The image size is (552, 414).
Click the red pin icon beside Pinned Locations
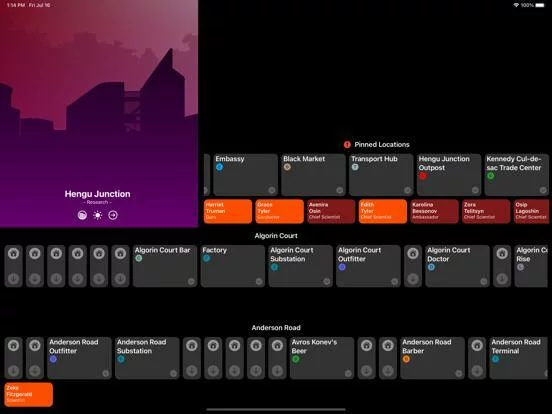[x=347, y=145]
